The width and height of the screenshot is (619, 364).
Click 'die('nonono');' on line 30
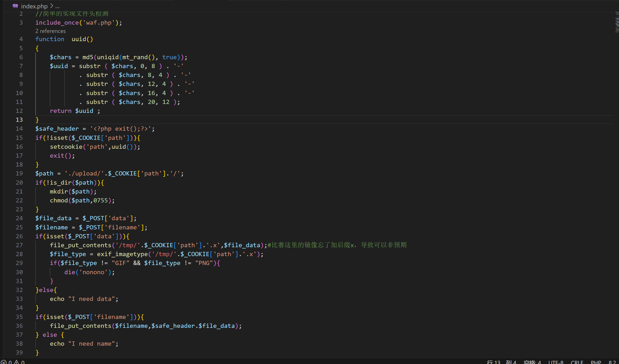(90, 272)
